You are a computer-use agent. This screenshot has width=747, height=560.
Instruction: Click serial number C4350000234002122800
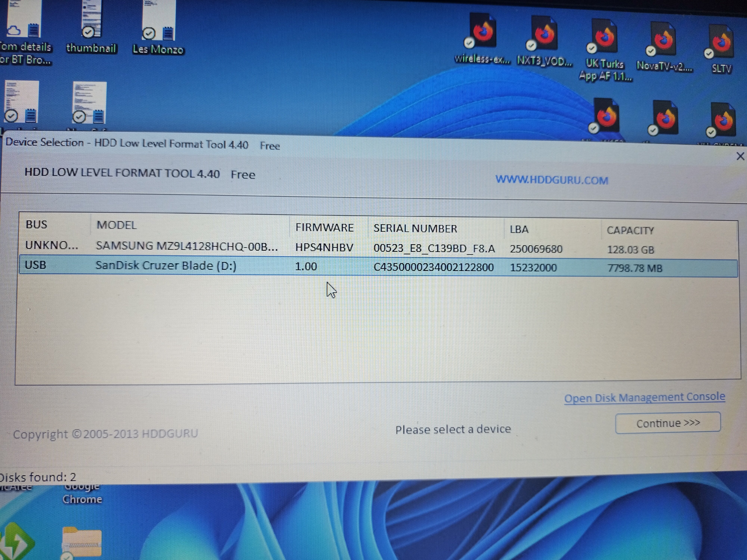(x=434, y=267)
